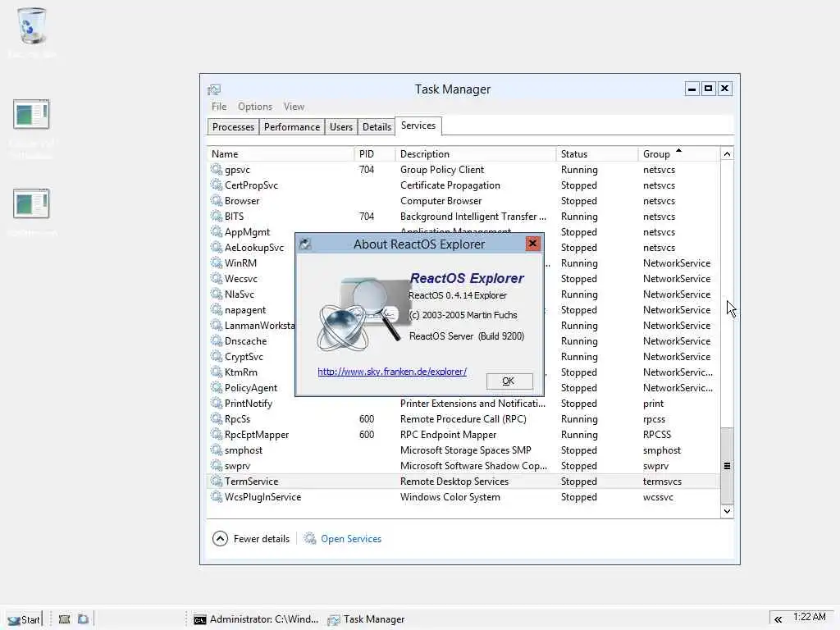Click the CryptSvc service gear icon
The image size is (840, 630).
tap(217, 356)
